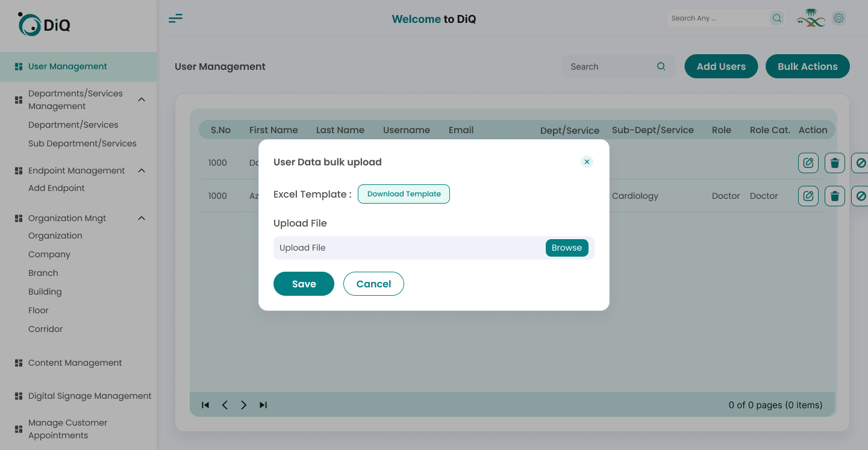Open Sub Department/Services submenu item
This screenshot has width=868, height=450.
coord(83,143)
